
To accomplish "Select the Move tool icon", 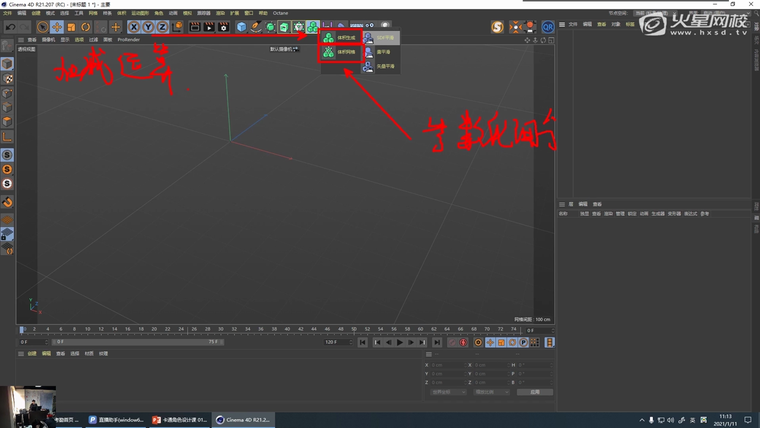I will (57, 27).
